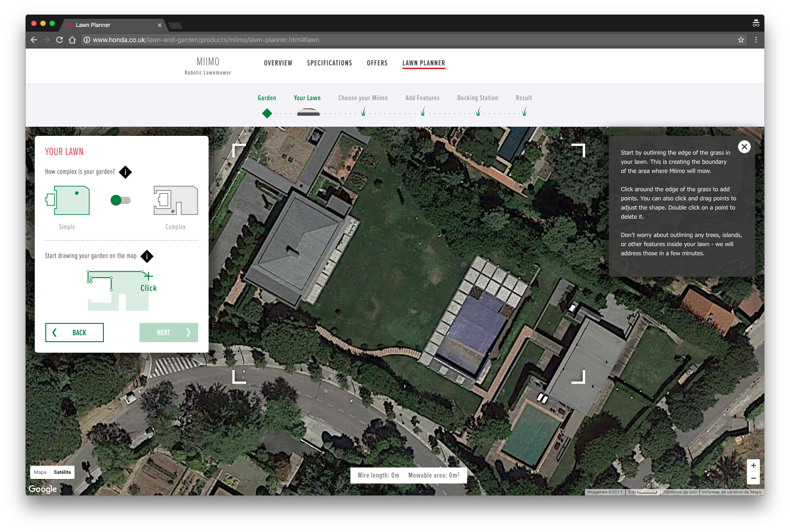Switch map to Satélite view
Image resolution: width=790 pixels, height=532 pixels.
point(62,472)
